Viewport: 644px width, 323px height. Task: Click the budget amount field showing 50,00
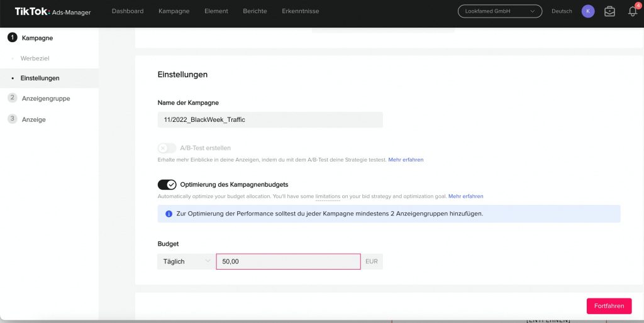click(x=288, y=261)
